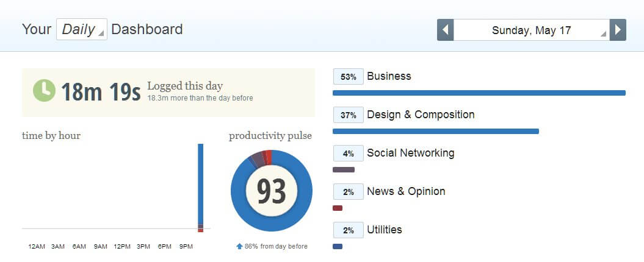Viewport: 644px width, 262px height.
Task: Select the Social Networking category
Action: tap(410, 153)
